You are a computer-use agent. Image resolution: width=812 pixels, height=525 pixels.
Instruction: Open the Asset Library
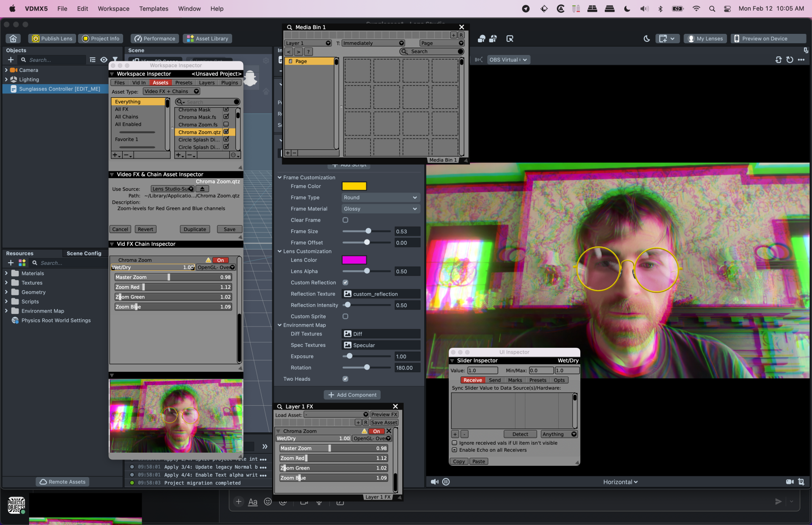[208, 38]
